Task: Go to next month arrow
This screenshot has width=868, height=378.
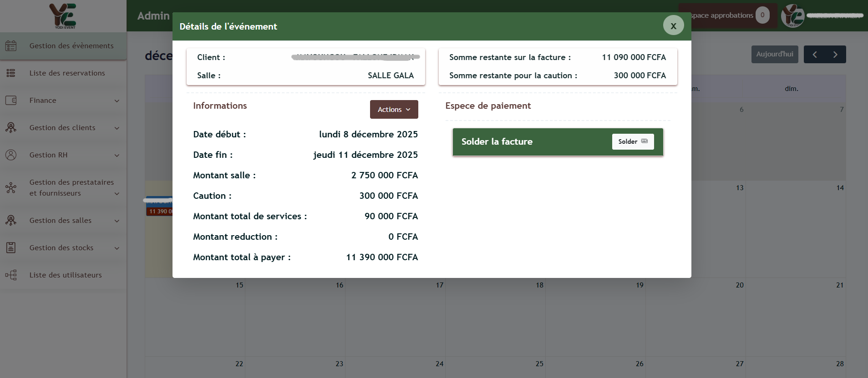Action: click(x=835, y=55)
